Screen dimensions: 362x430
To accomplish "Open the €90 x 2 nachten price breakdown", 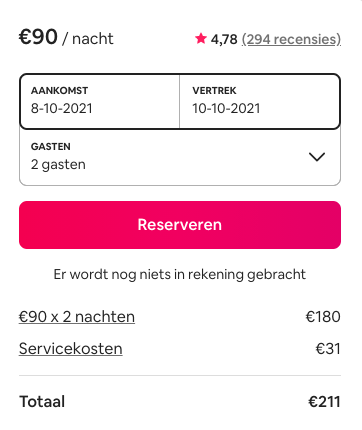I will pyautogui.click(x=77, y=317).
